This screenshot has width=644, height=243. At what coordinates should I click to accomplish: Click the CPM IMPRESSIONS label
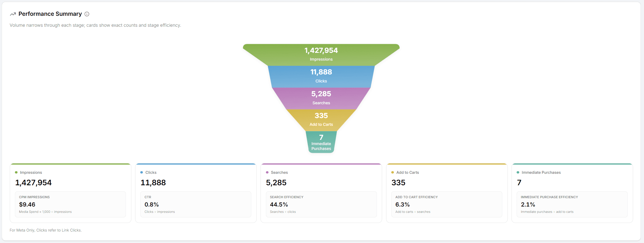[x=34, y=197]
